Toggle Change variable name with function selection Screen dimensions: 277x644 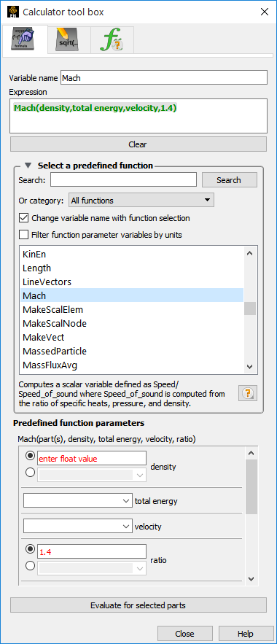click(x=24, y=217)
